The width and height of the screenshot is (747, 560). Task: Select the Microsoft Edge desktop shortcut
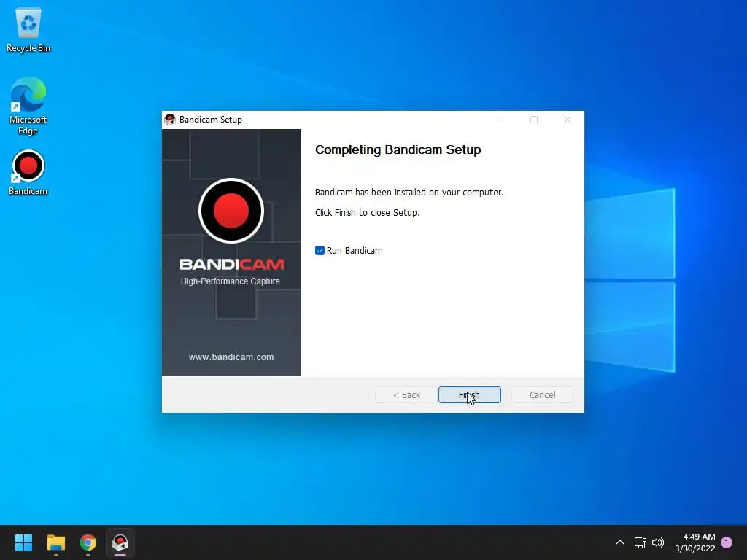tap(28, 106)
